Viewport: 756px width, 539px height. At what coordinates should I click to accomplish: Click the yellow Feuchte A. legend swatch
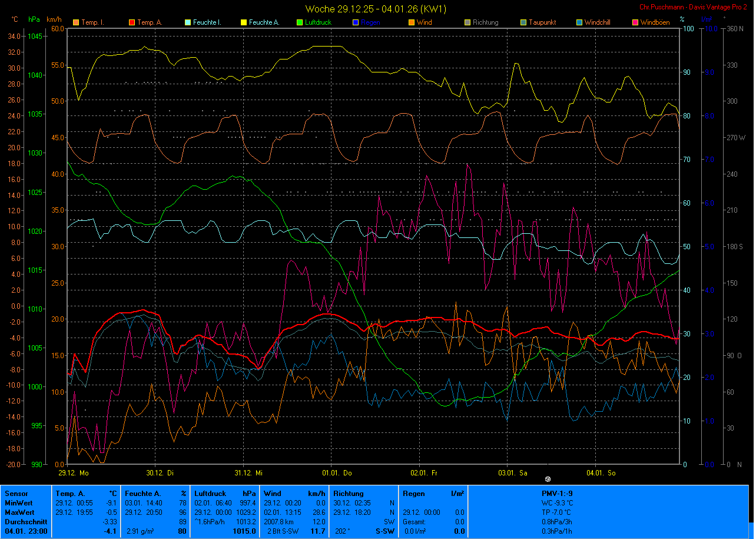click(x=244, y=23)
